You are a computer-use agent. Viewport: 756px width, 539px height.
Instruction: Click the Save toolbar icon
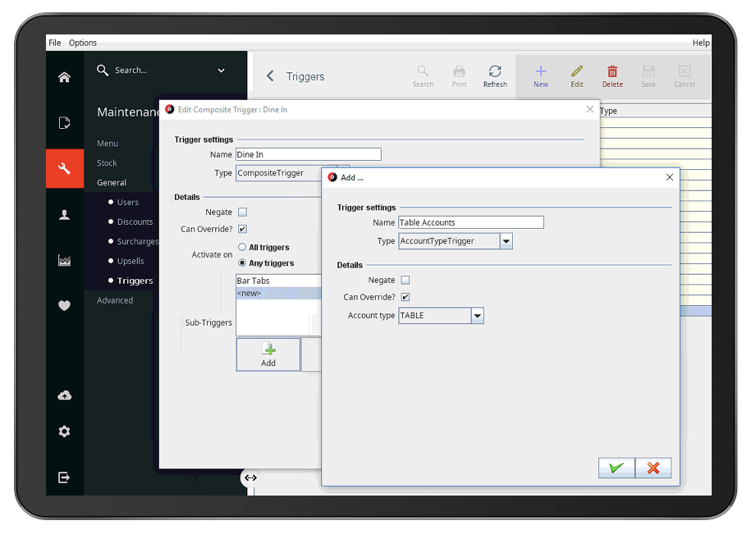648,76
